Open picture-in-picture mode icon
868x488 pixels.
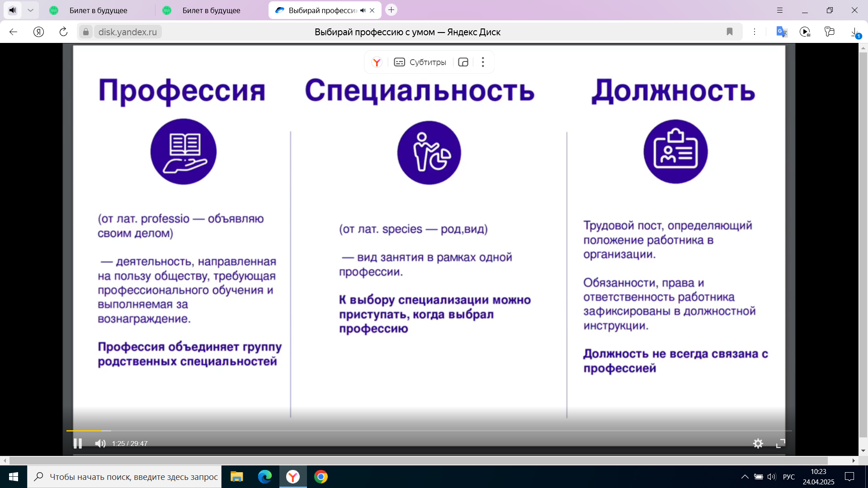(463, 62)
